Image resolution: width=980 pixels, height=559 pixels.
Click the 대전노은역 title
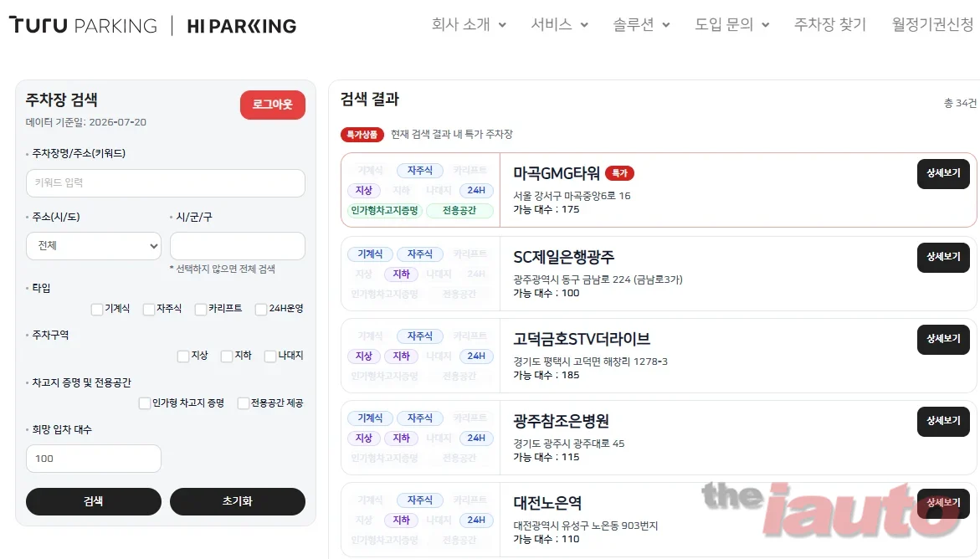pyautogui.click(x=547, y=503)
